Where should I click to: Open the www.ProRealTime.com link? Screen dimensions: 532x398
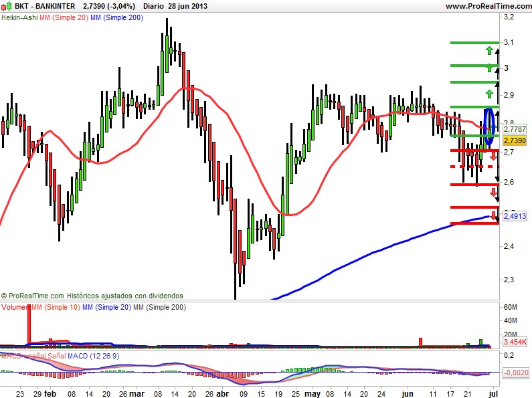[489, 6]
